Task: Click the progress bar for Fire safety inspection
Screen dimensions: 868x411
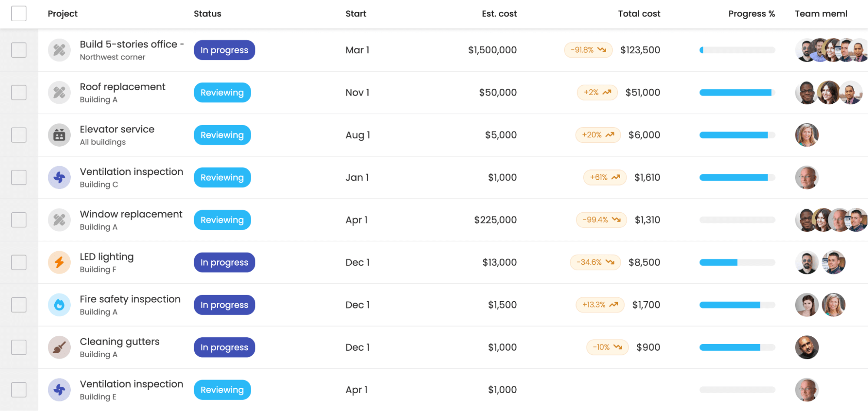Action: 737,305
